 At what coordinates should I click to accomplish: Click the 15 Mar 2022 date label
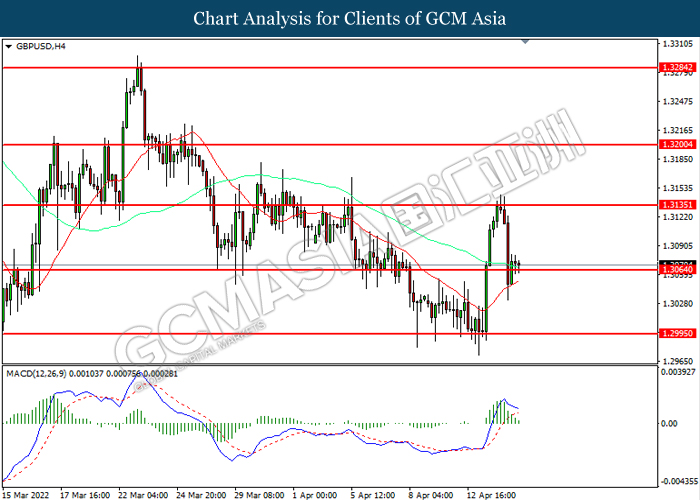25,495
